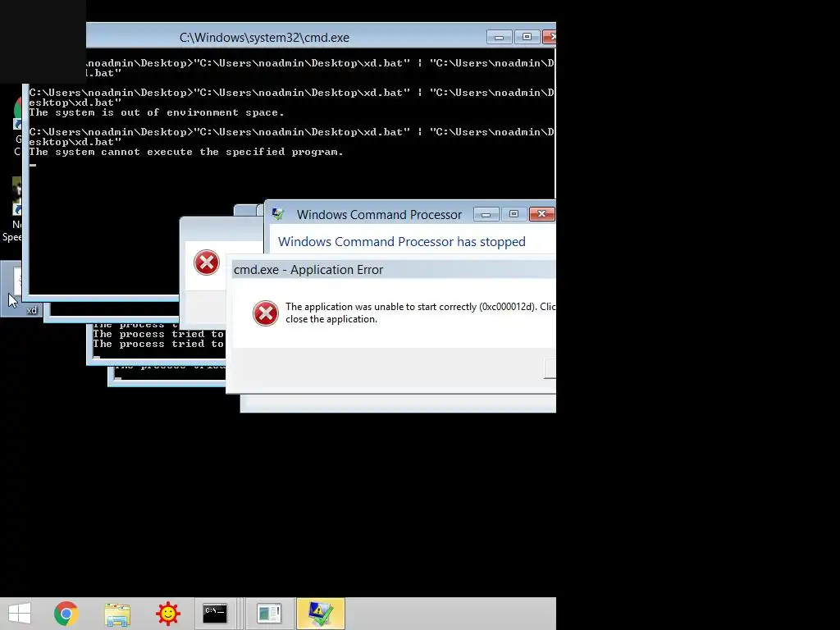Click 'The system is out of environment space.' line
This screenshot has width=840, height=630.
(157, 112)
